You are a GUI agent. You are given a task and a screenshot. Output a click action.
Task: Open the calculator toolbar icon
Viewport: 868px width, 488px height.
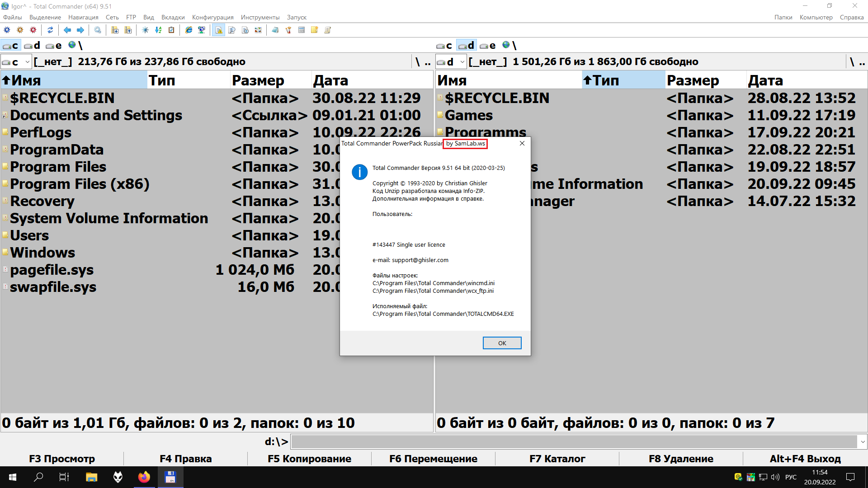302,30
